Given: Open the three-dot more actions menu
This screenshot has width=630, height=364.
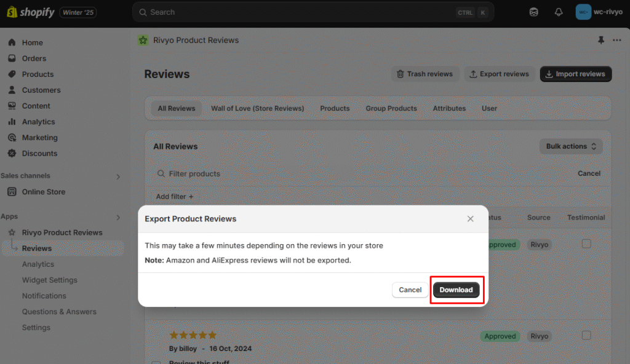Looking at the screenshot, I should point(617,41).
